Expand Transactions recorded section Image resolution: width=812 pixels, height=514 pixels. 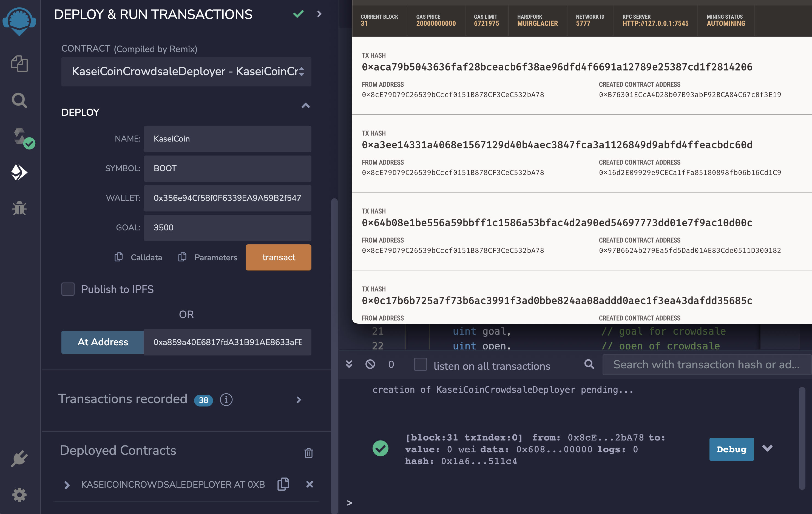299,400
